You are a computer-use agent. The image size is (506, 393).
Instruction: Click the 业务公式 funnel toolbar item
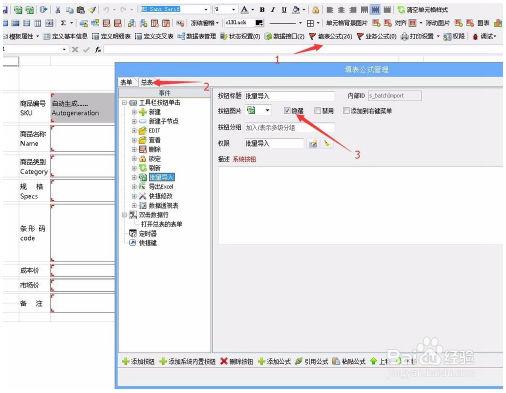click(x=376, y=36)
